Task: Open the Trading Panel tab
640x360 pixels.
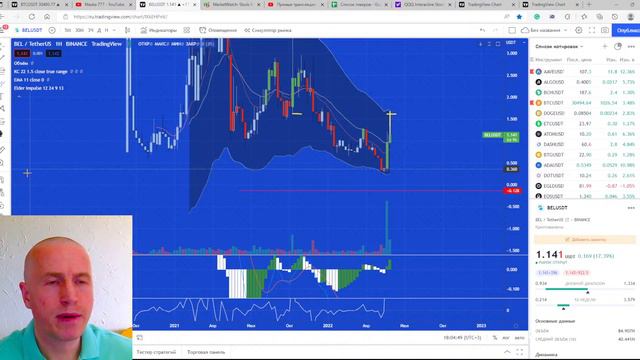Action: click(206, 352)
